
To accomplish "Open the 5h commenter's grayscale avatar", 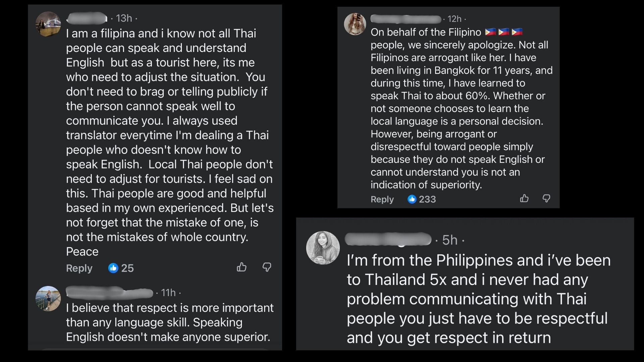I will pos(323,248).
